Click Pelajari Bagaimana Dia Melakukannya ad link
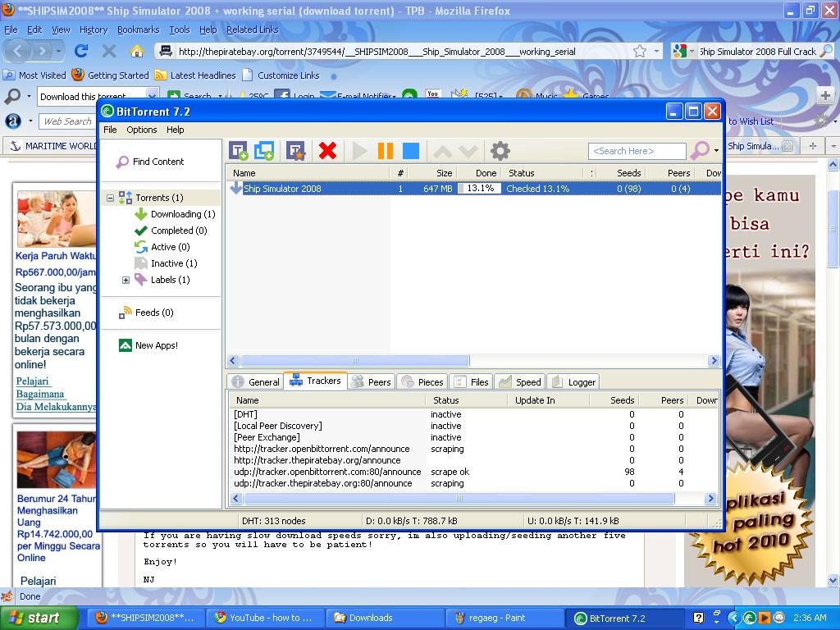 [56, 394]
